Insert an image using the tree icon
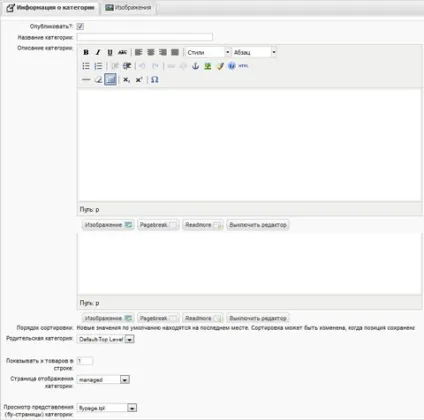Screen dimensions: 424x420 click(208, 66)
